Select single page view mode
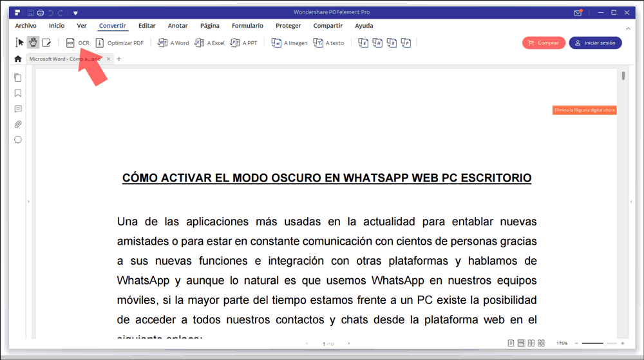 (x=511, y=343)
